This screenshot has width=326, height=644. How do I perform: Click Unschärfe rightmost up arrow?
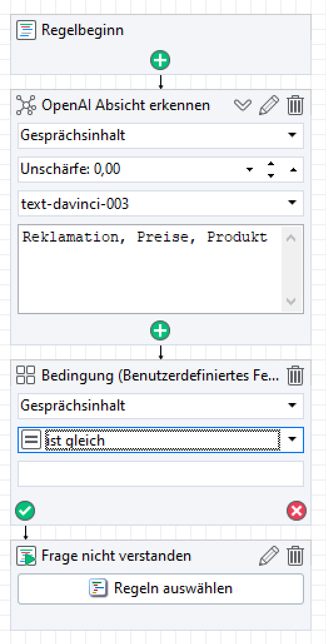pos(293,169)
